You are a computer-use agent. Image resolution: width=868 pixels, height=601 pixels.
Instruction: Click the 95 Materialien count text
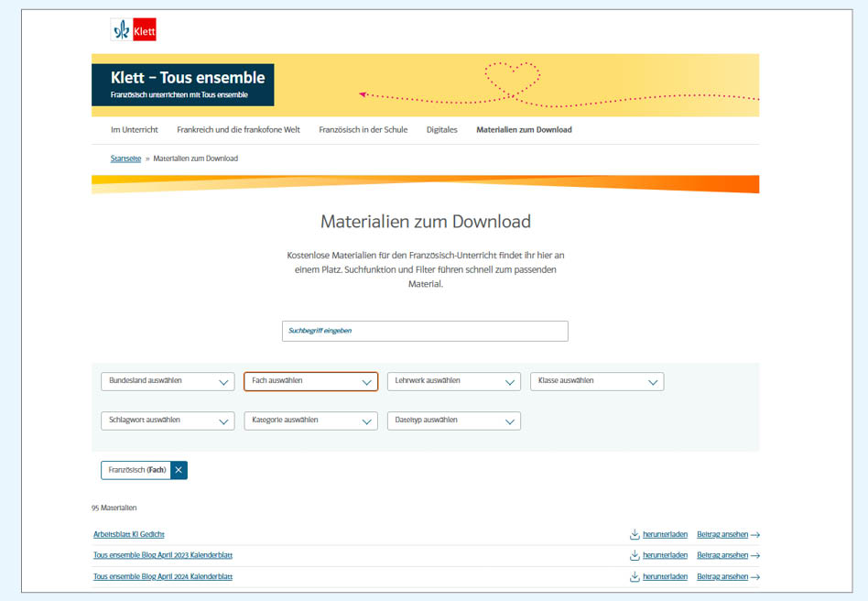[x=114, y=508]
